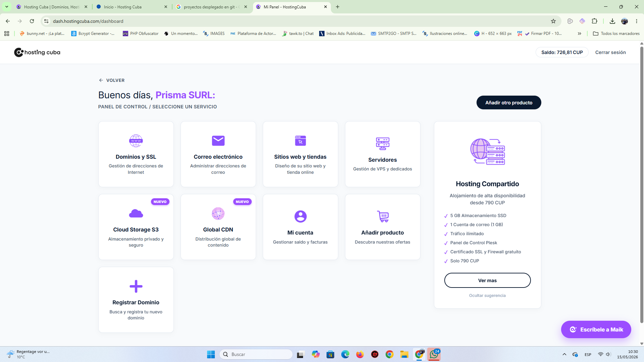Open the Mi cuenta card title

pyautogui.click(x=300, y=232)
